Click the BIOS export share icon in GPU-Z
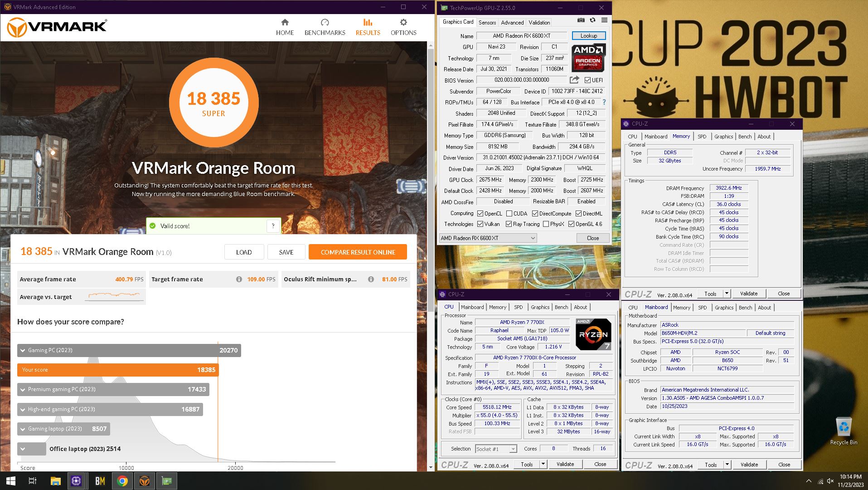This screenshot has width=868, height=490. [x=574, y=80]
